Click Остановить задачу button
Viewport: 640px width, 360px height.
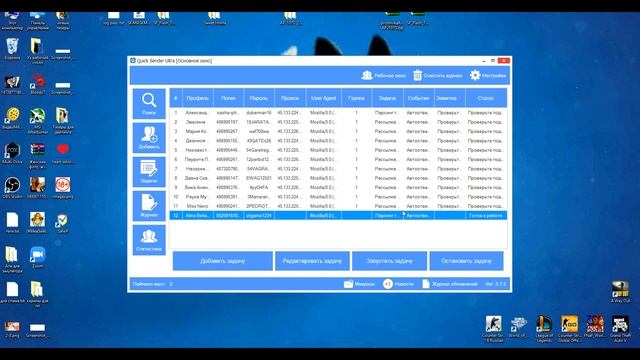point(466,261)
